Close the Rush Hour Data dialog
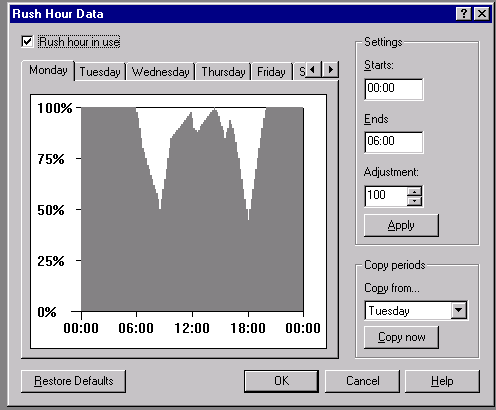 click(x=482, y=14)
